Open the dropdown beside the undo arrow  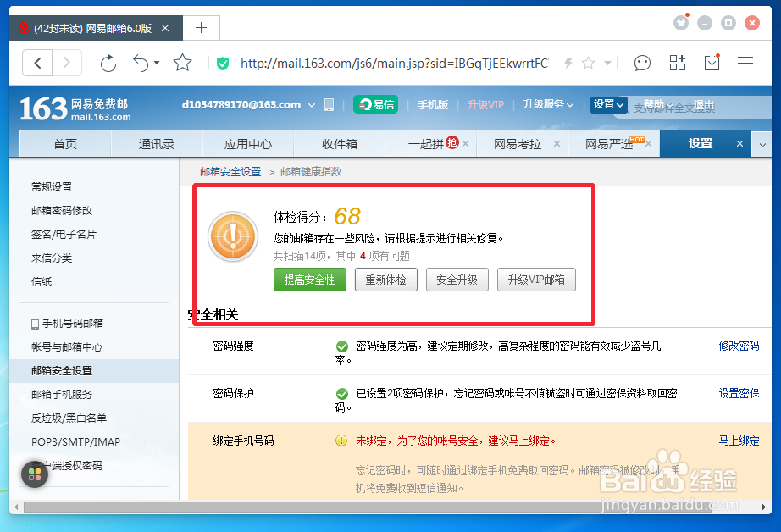157,63
